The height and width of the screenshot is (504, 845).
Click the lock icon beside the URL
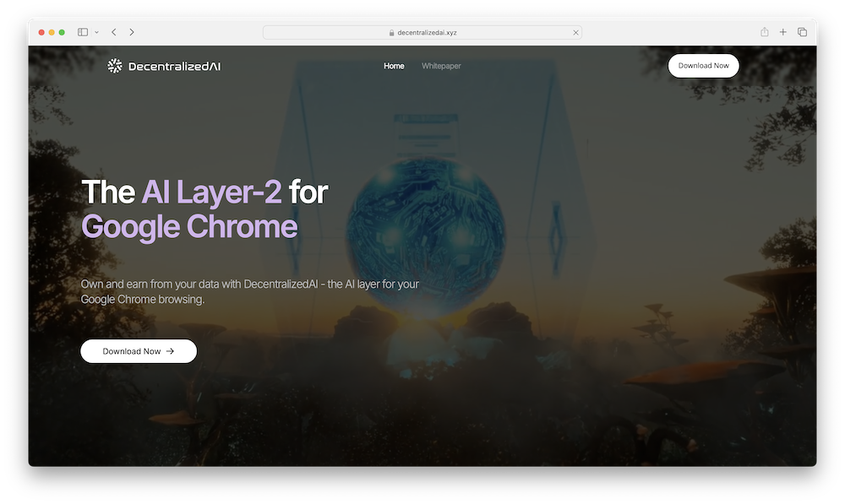point(392,33)
